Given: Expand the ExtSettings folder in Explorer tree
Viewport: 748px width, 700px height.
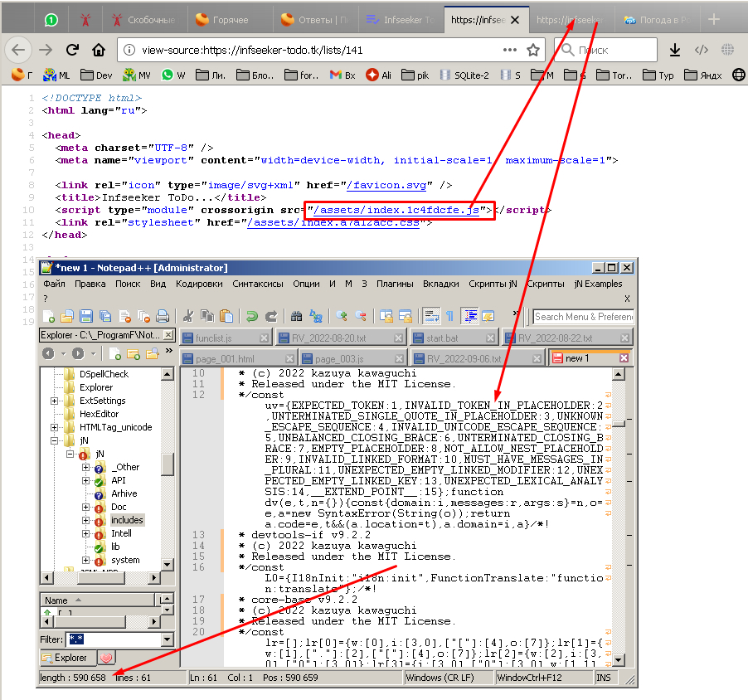Looking at the screenshot, I should click(x=54, y=401).
